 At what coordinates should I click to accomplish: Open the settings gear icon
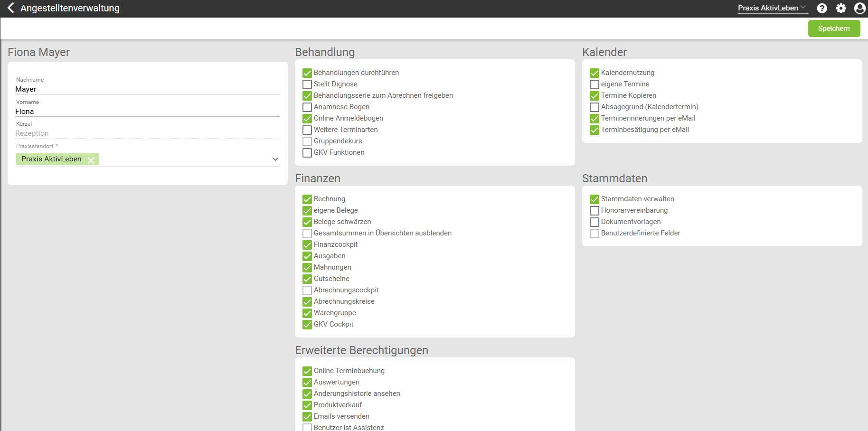[x=841, y=8]
